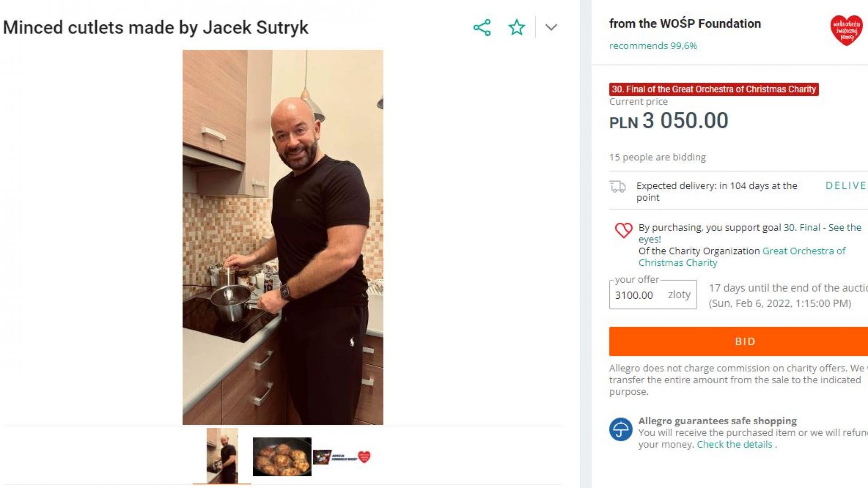The height and width of the screenshot is (488, 868).
Task: Select the fried cutlets thumbnail
Action: pyautogui.click(x=282, y=456)
